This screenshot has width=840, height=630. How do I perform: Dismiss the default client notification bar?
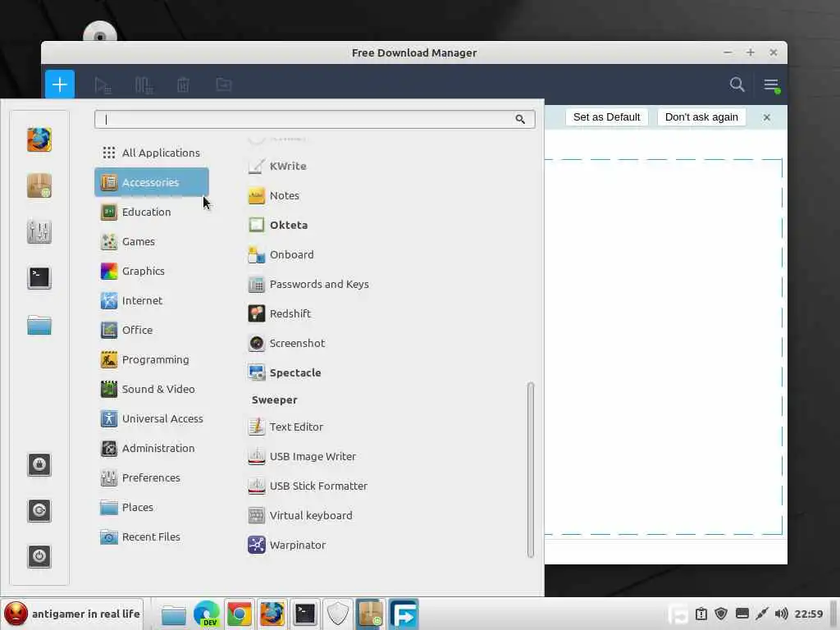click(767, 117)
